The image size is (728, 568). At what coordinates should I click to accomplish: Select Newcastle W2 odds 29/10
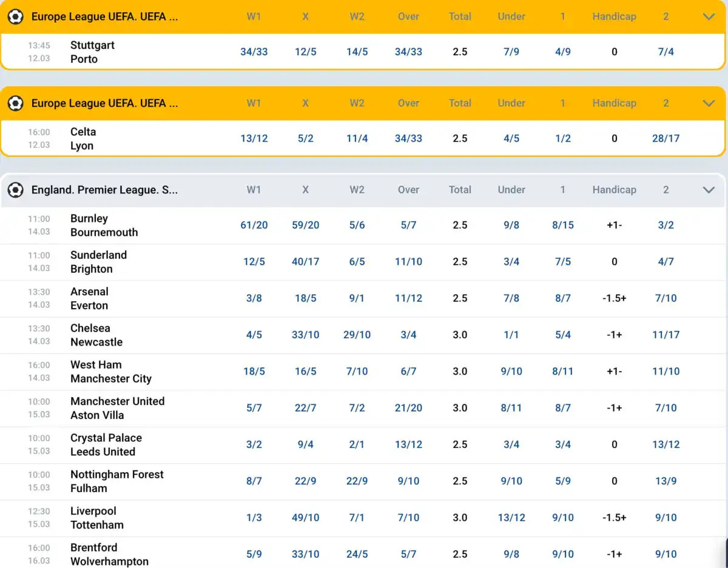click(357, 335)
